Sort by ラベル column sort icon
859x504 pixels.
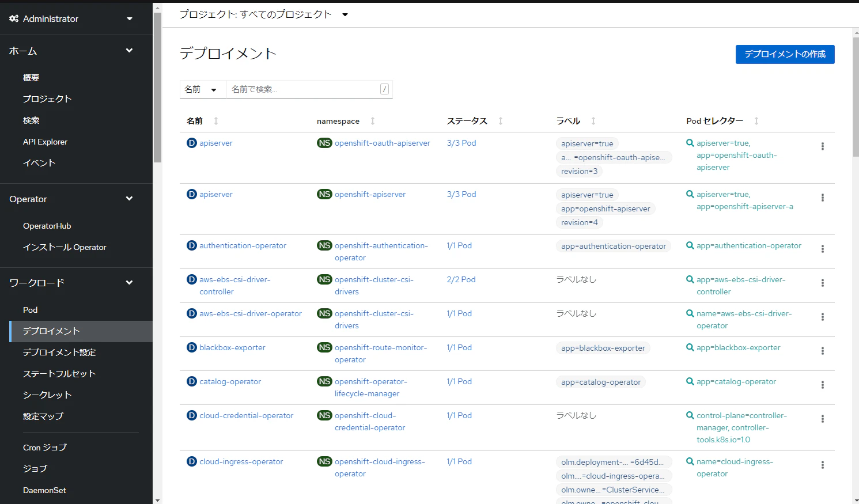tap(593, 121)
